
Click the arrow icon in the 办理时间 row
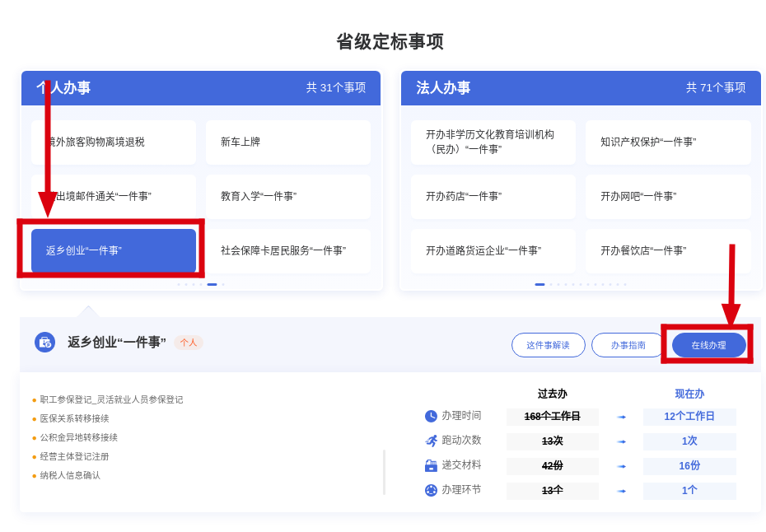point(621,418)
